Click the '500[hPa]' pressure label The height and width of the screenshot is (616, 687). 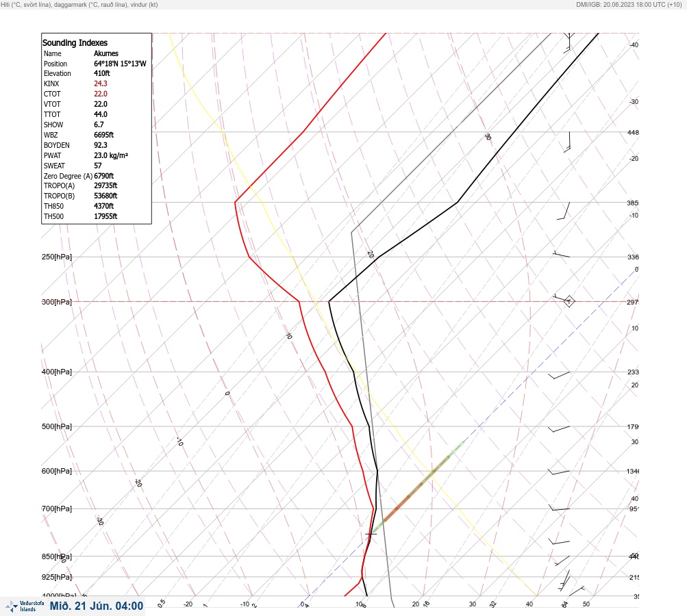pyautogui.click(x=57, y=426)
